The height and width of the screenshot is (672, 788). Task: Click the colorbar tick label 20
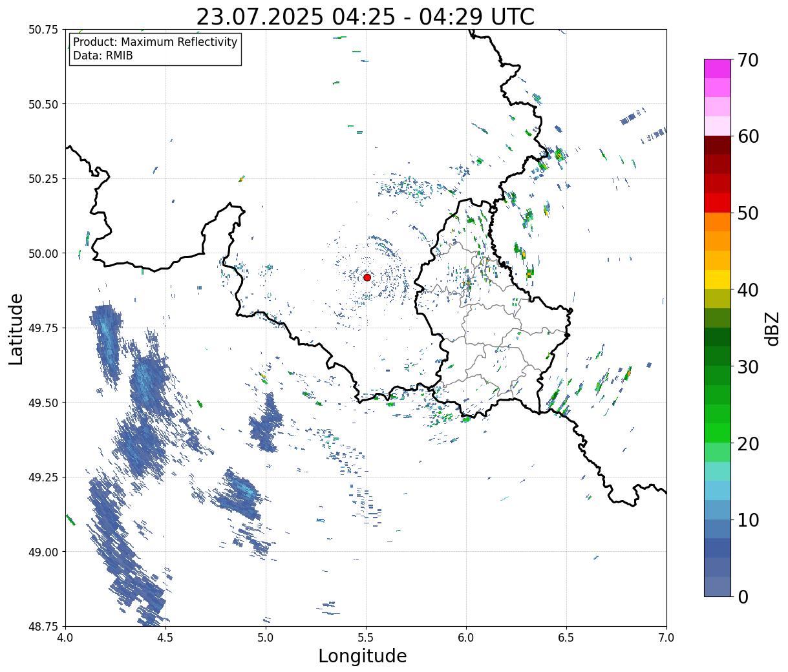click(747, 443)
